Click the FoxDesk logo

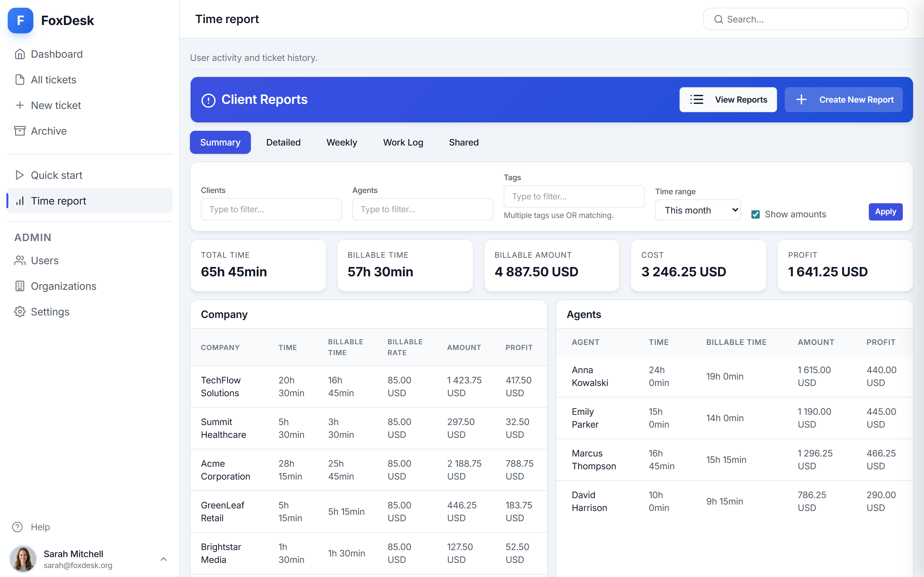click(x=20, y=20)
